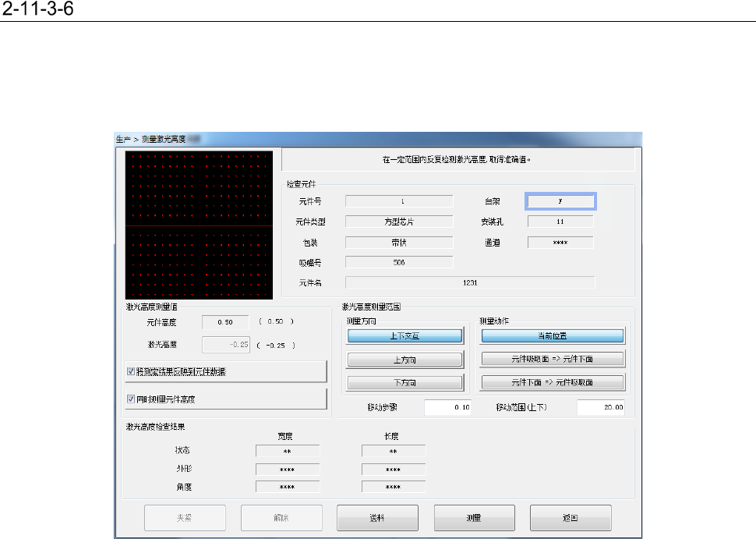Toggle 同时测量元件高度 checkbox

click(131, 399)
